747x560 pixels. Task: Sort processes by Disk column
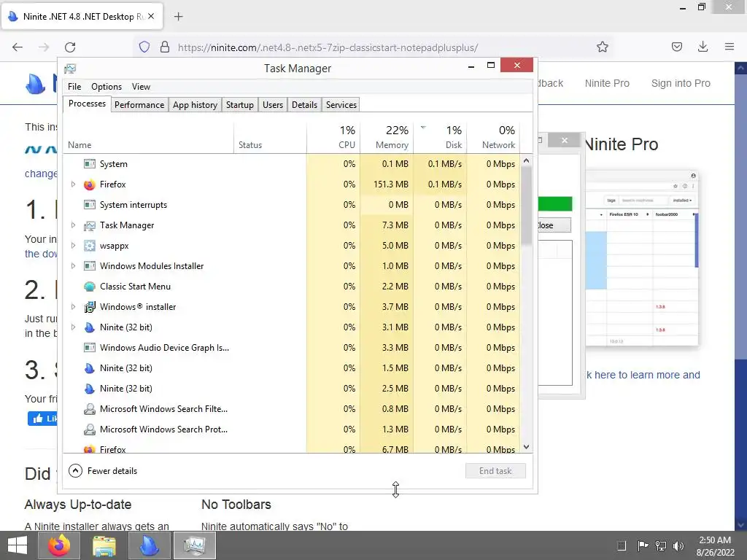(x=440, y=137)
